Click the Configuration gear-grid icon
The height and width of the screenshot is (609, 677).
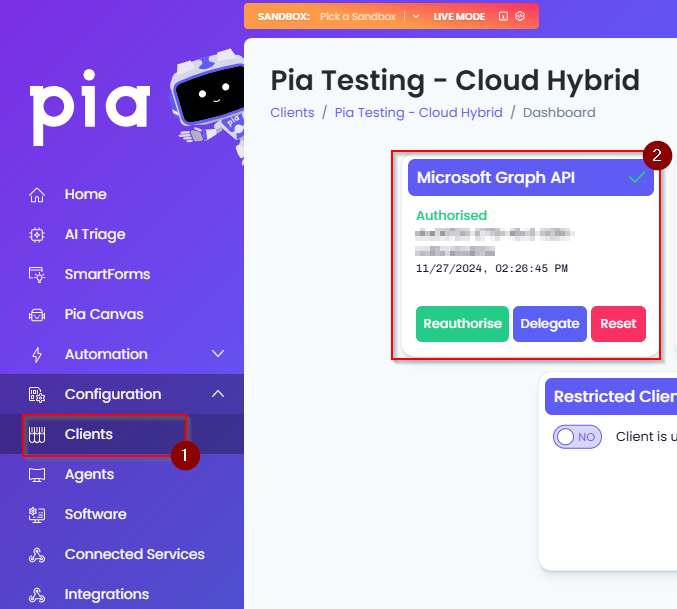coord(37,394)
